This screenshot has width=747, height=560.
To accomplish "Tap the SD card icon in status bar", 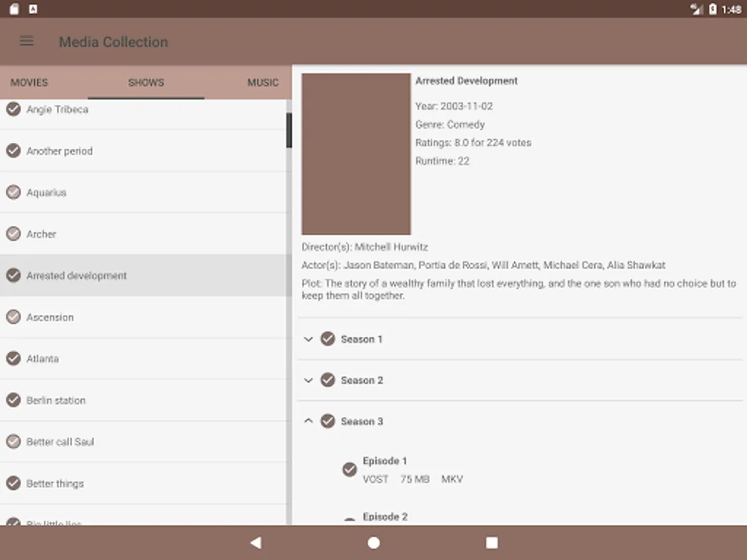I will tap(14, 9).
